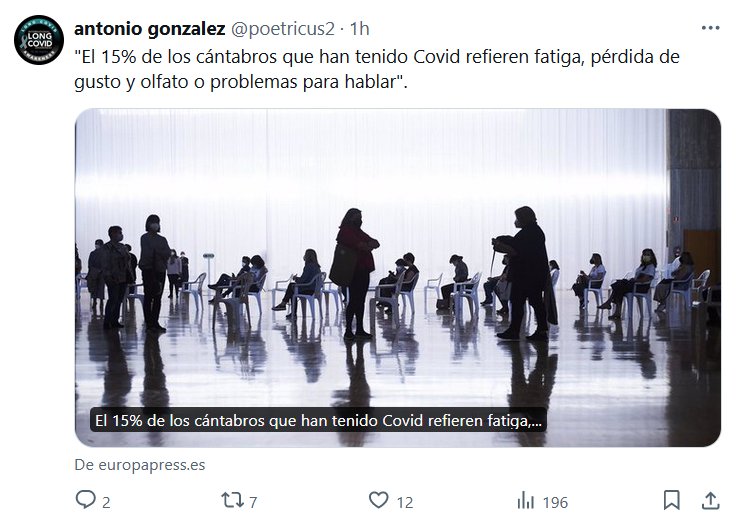Click the @poetricus2 handle
This screenshot has width=740, height=524.
coord(282,29)
